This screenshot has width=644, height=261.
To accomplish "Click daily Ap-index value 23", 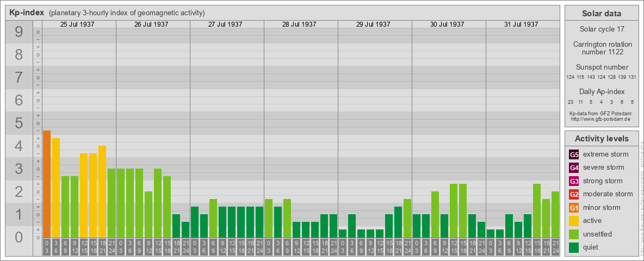I will pos(571,102).
